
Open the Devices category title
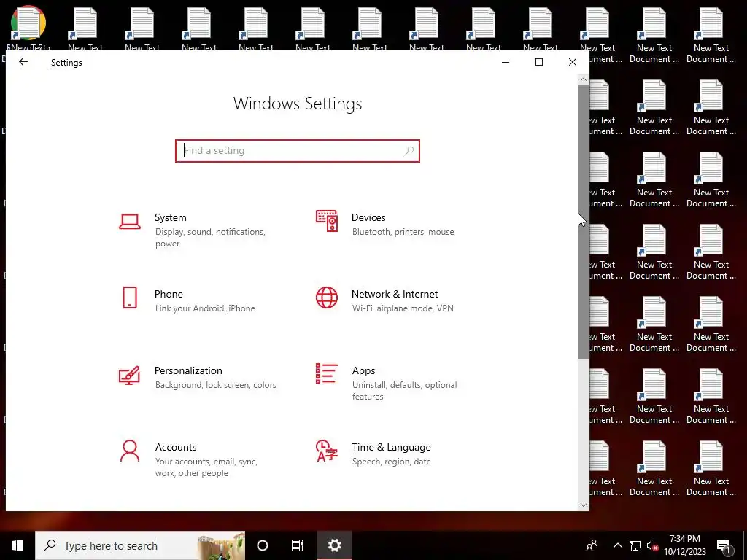pyautogui.click(x=368, y=217)
